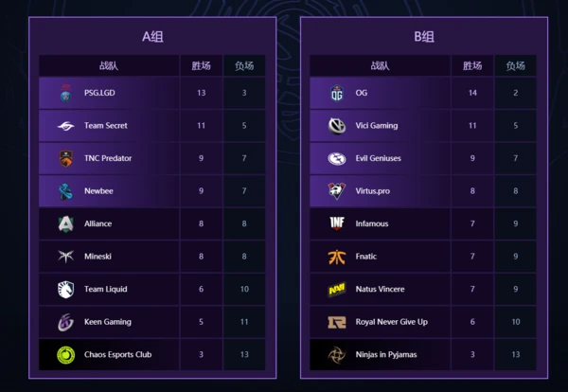Screen dimensions: 568x392
Task: Click the Team Secret logo icon
Action: point(65,126)
